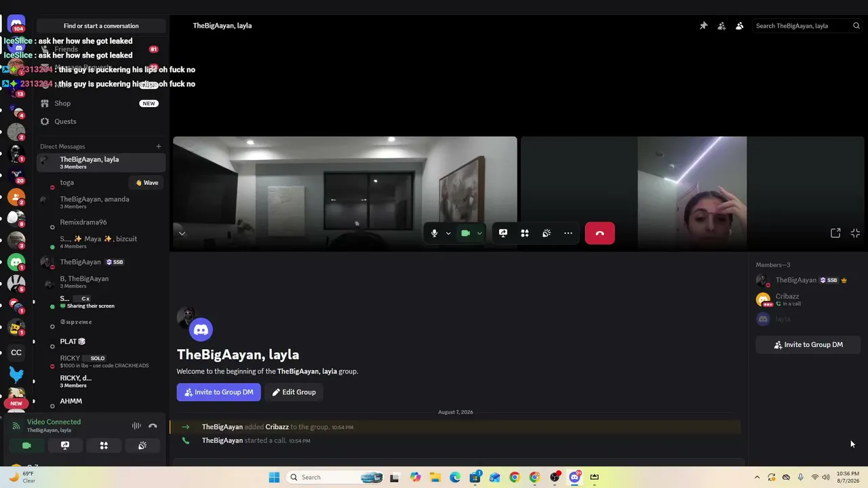The height and width of the screenshot is (488, 868).
Task: Open Outlook from the taskbar
Action: coord(495,477)
